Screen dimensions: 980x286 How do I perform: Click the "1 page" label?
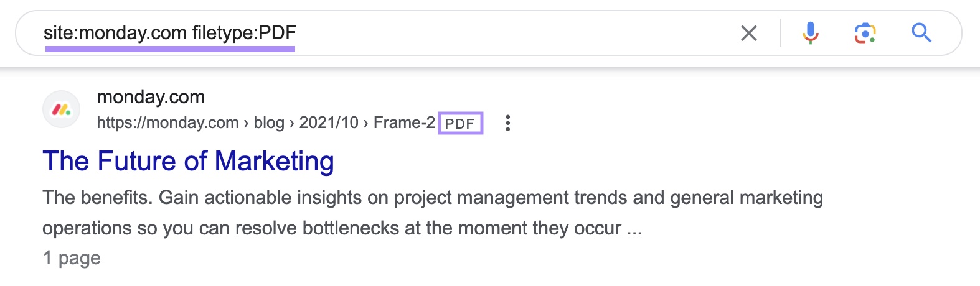[x=72, y=258]
